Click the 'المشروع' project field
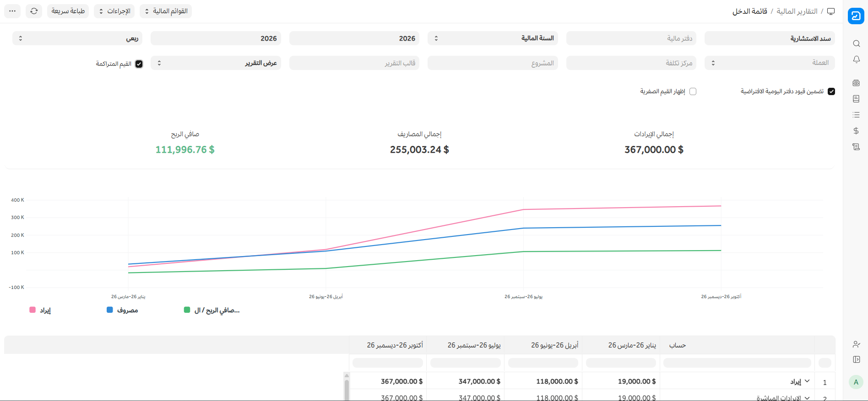The height and width of the screenshot is (401, 868). 493,63
